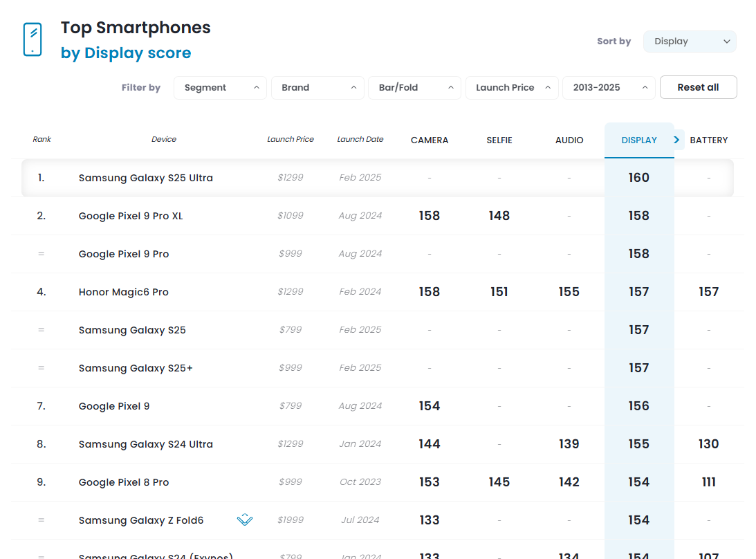
Task: Click selfie score 145 for Pixel 8 Pro
Action: pos(499,482)
